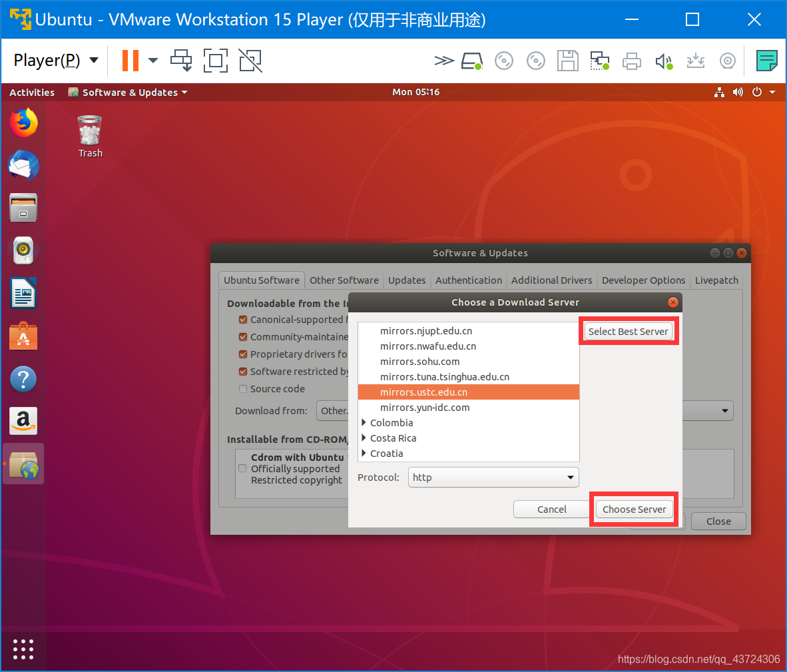787x672 pixels.
Task: Enable Cdrom with Ubuntu checkbox
Action: (x=242, y=468)
